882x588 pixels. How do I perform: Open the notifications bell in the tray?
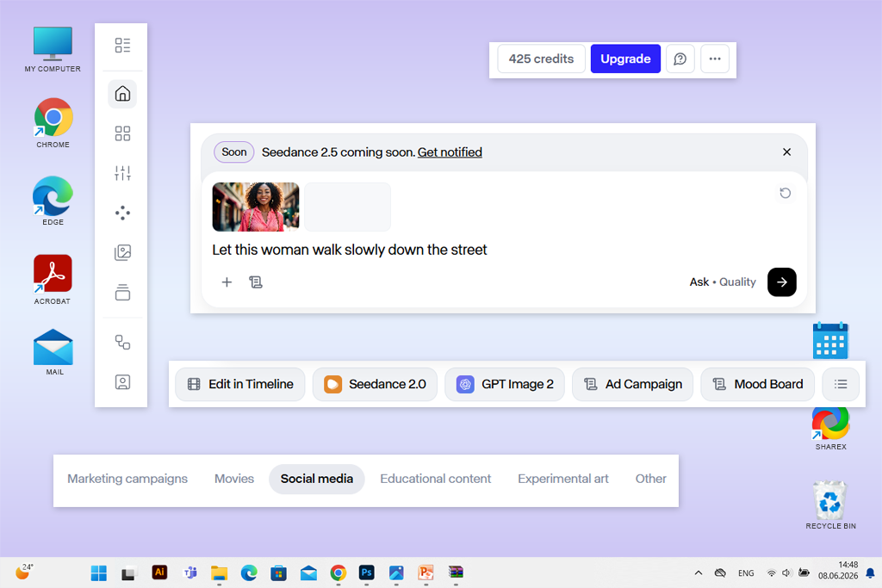coord(870,573)
